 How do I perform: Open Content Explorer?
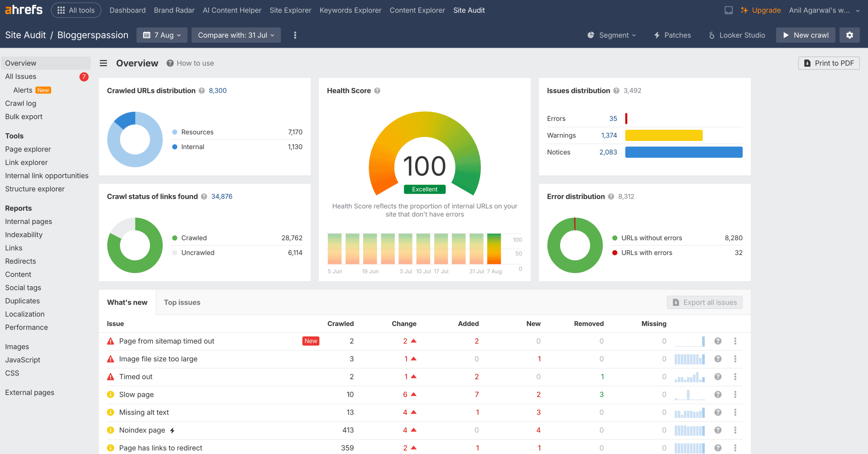click(x=417, y=10)
